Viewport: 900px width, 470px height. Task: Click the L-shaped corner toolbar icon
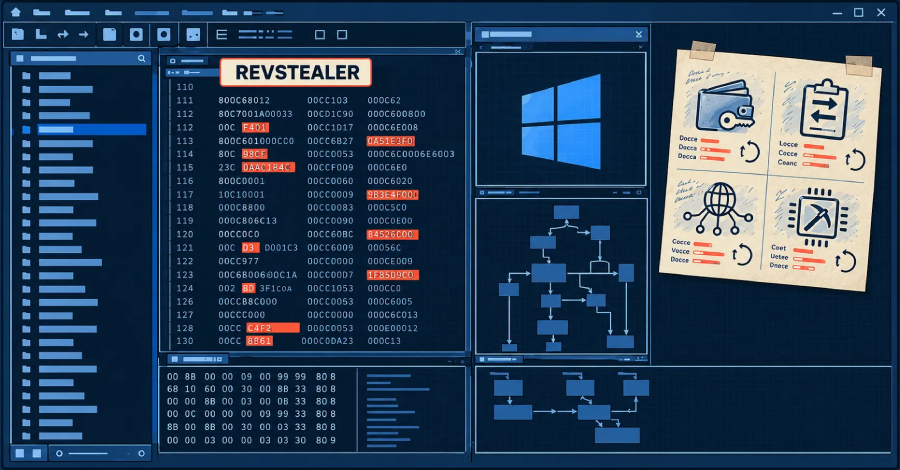point(41,34)
